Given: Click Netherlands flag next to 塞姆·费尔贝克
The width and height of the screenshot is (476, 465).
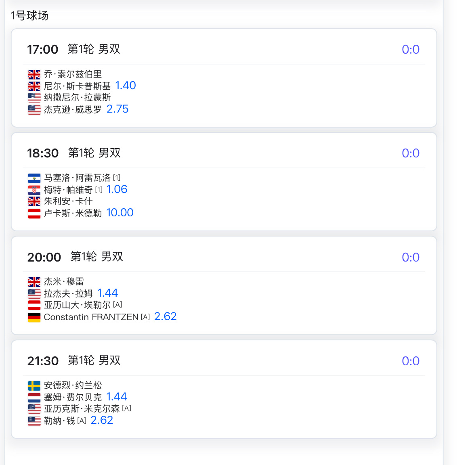Looking at the screenshot, I should coord(34,398).
